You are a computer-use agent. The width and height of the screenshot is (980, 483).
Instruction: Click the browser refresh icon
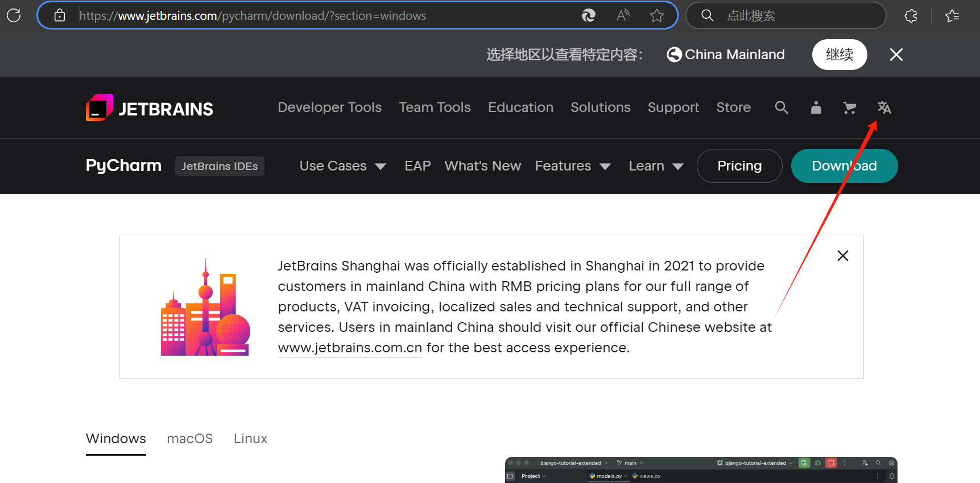[x=14, y=15]
